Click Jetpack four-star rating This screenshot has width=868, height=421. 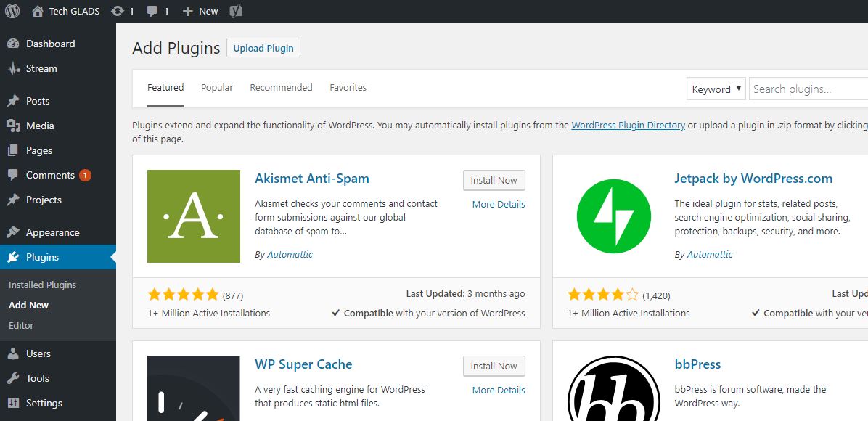click(x=603, y=295)
